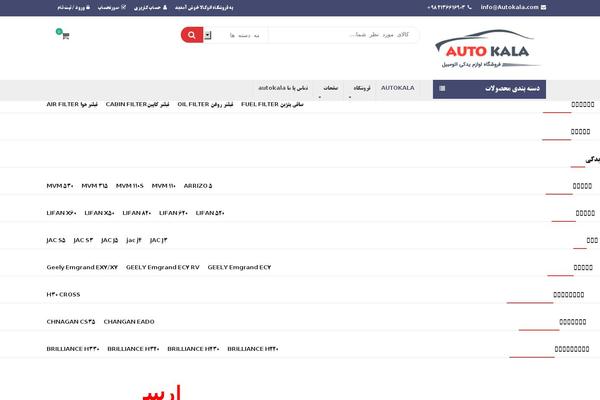The height and width of the screenshot is (400, 600).
Task: Click the ورود / ثبت نام login link
Action: (x=71, y=7)
